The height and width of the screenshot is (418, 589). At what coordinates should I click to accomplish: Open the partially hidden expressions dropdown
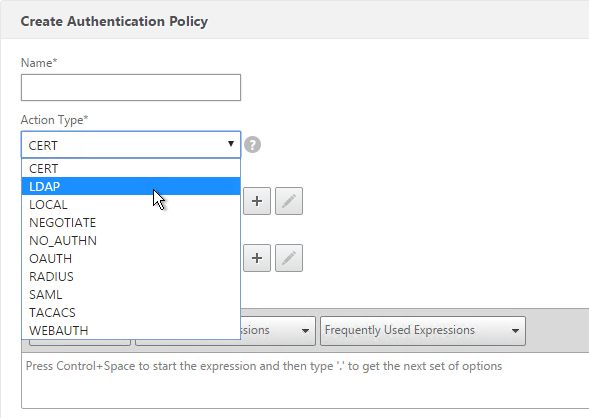278,330
